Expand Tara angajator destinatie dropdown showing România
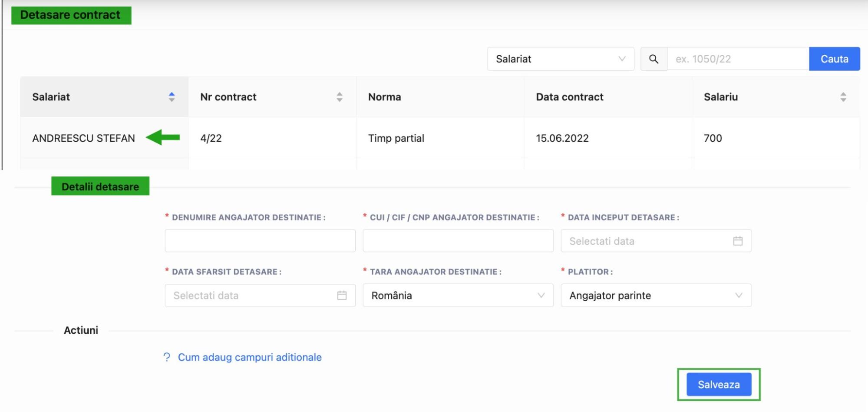The image size is (868, 412). coord(458,296)
